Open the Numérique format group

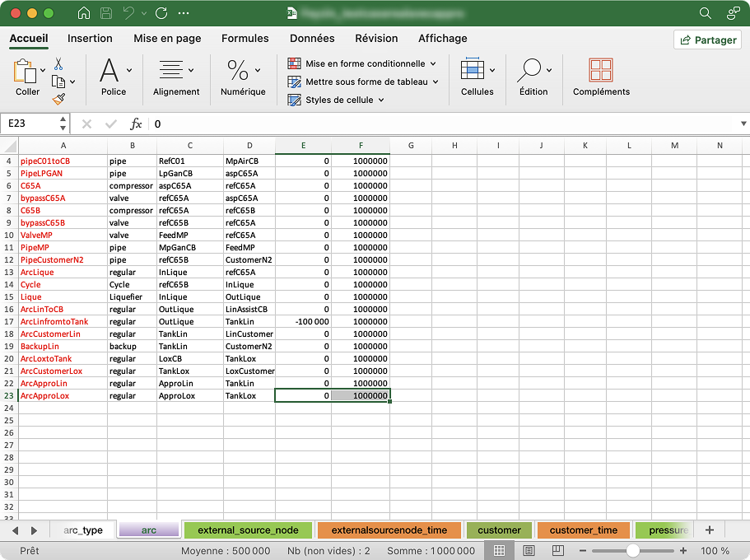pos(243,77)
